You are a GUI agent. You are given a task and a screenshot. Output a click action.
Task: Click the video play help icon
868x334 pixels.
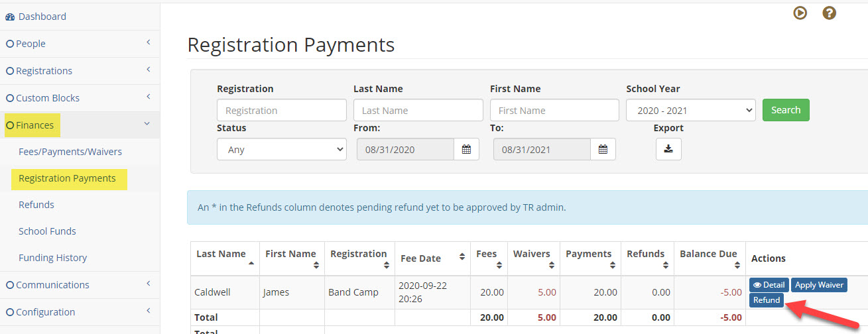(x=800, y=13)
